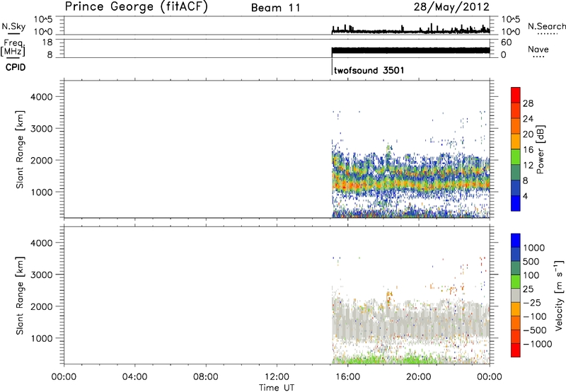Click the "4" Power colorbar tick
Image resolution: width=566 pixels, height=392 pixels.
pos(525,196)
